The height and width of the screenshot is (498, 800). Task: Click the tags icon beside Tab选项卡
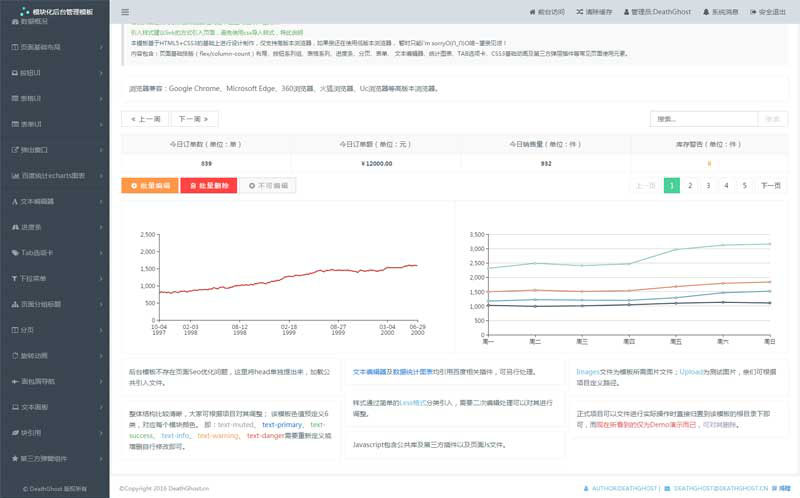pyautogui.click(x=15, y=253)
